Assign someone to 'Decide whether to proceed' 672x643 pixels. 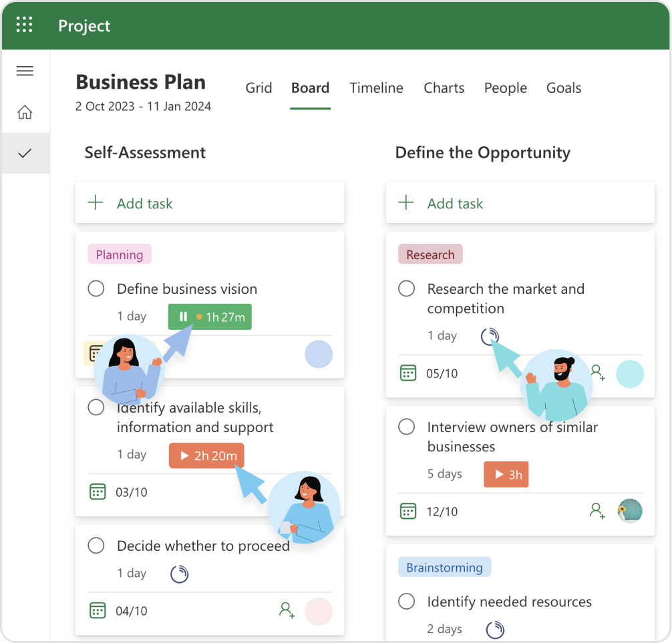pyautogui.click(x=287, y=611)
